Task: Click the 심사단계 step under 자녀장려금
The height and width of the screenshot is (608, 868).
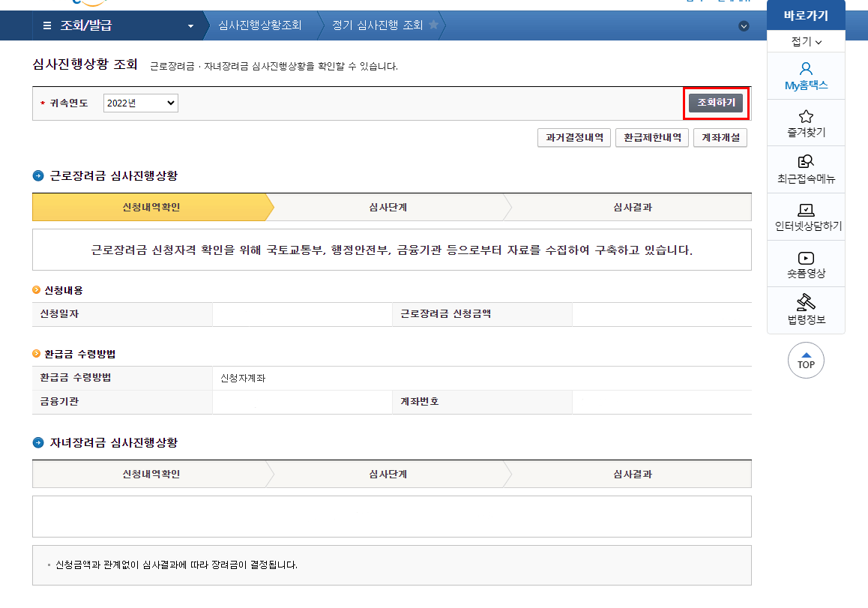Action: coord(391,474)
